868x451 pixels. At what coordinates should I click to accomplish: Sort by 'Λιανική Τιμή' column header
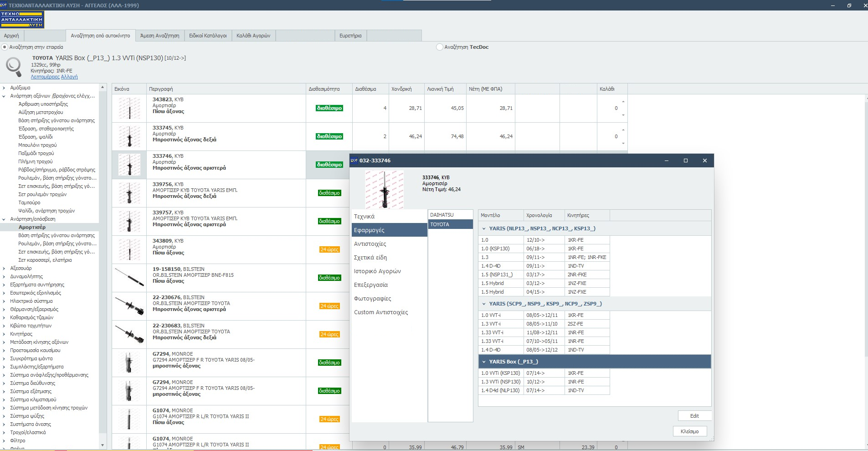[445, 89]
